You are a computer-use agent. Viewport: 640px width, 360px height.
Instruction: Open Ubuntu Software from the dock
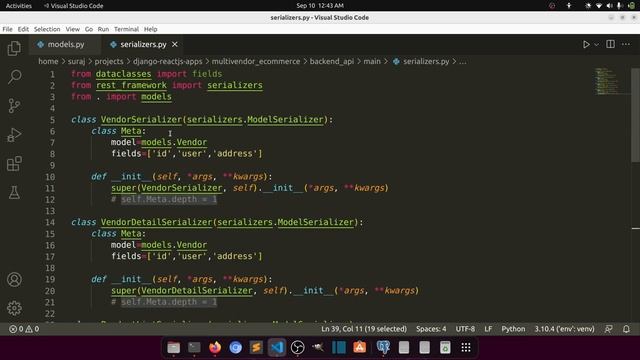coord(360,347)
